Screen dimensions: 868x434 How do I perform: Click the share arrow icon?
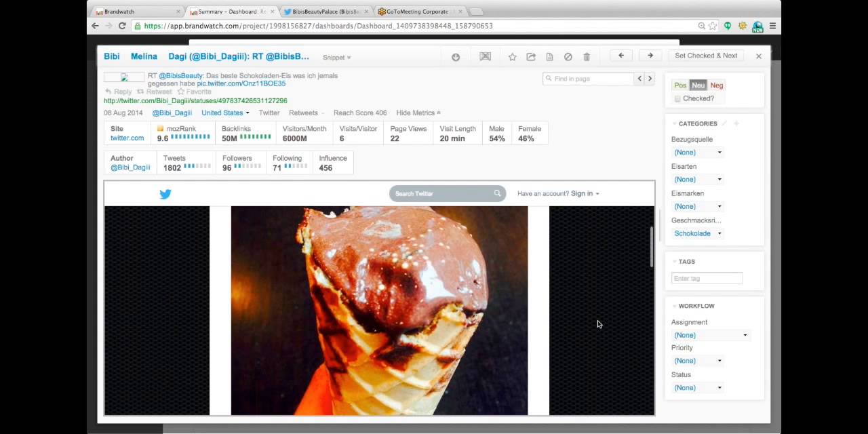pyautogui.click(x=531, y=57)
